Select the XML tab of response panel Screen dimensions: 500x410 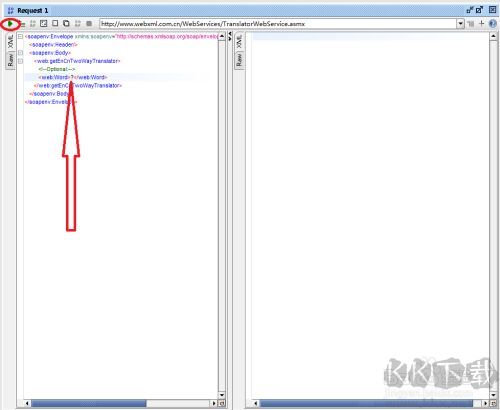239,42
